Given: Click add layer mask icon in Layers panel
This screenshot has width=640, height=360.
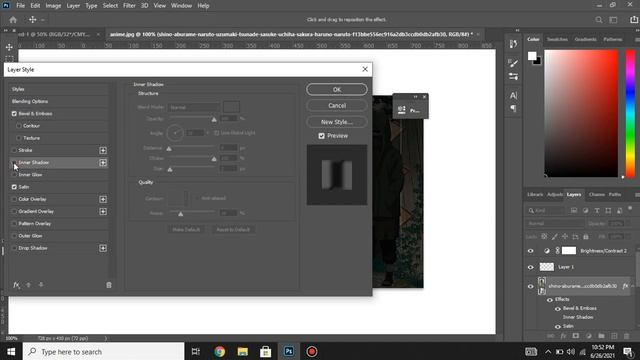Looking at the screenshot, I should coord(576,336).
